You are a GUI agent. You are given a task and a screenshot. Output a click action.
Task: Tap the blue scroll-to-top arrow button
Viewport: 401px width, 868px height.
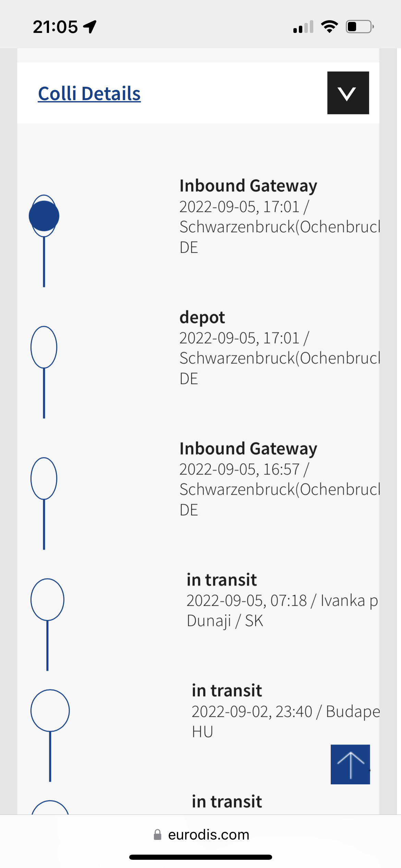350,764
